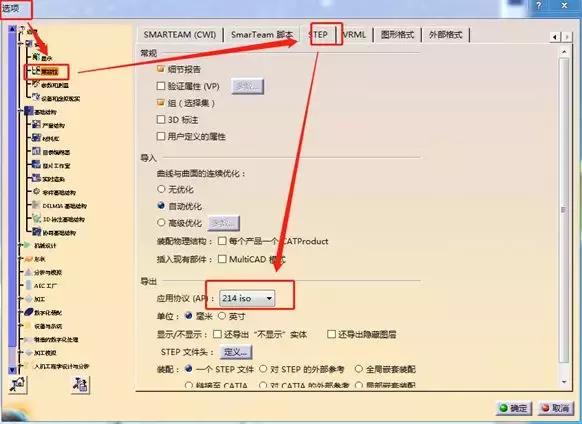This screenshot has width=582, height=424.
Task: Check the MultiCAD 模式 checkbox
Action: (222, 259)
